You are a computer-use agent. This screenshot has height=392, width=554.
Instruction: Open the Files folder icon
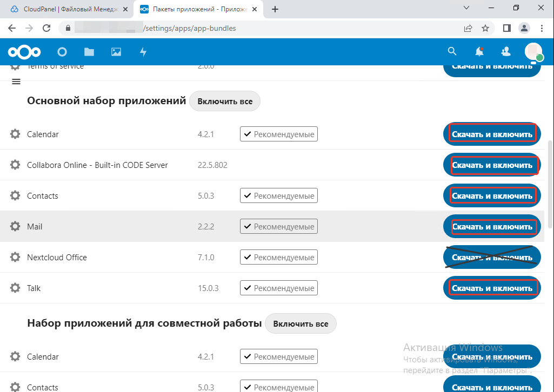coord(89,52)
